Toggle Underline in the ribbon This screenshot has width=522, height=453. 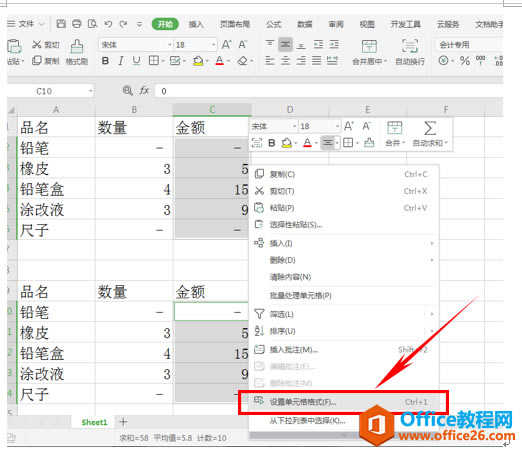(x=136, y=61)
